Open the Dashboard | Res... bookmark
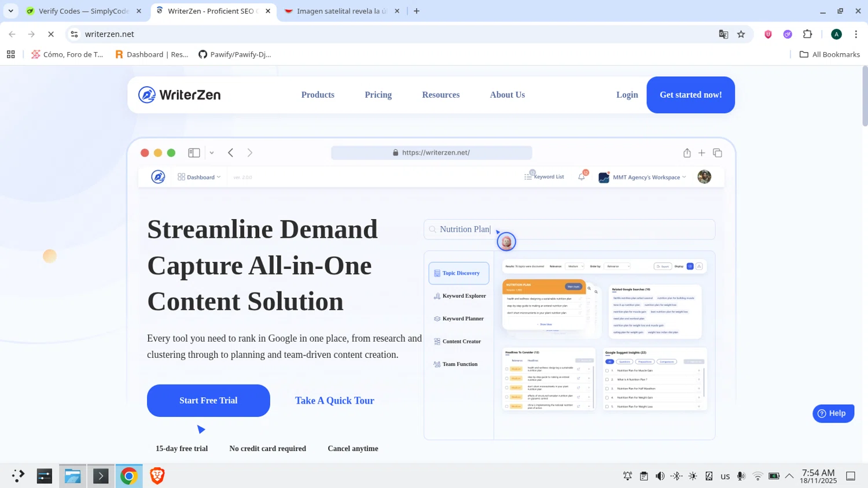This screenshot has width=868, height=488. pos(152,54)
